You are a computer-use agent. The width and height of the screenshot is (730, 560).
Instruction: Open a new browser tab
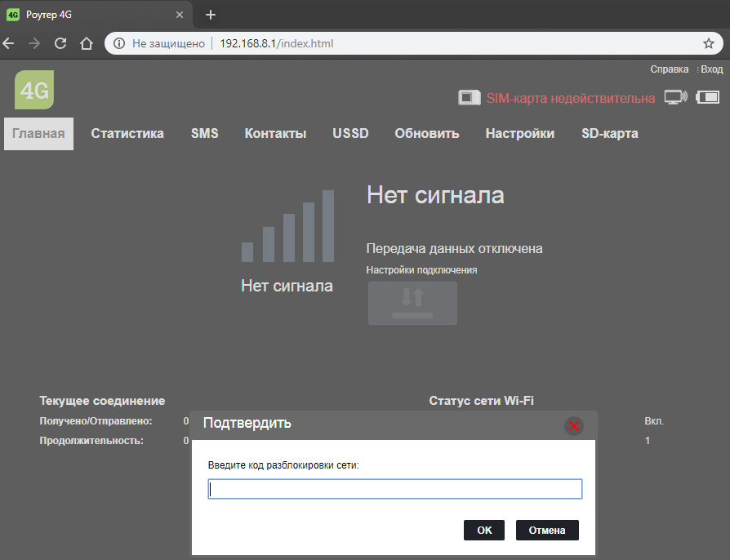pos(211,15)
